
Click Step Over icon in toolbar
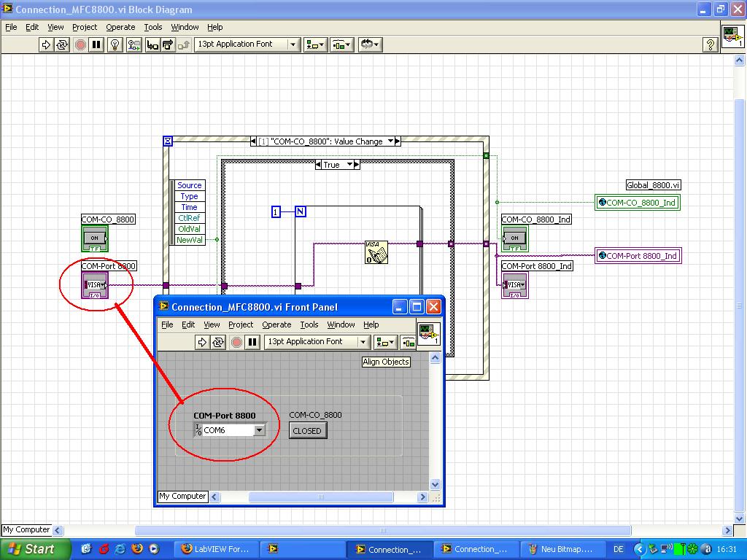[168, 44]
